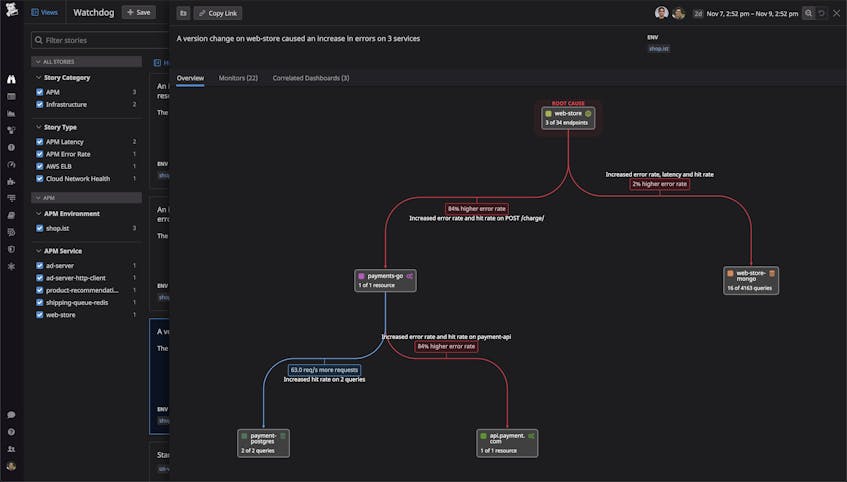Image resolution: width=847 pixels, height=482 pixels.
Task: Click the web-store-mongo node
Action: coord(751,280)
